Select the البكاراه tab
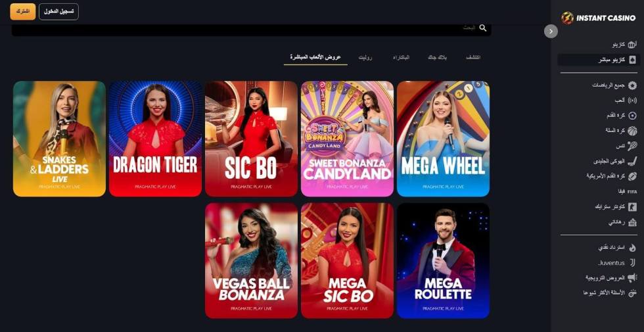The width and height of the screenshot is (644, 332). pyautogui.click(x=401, y=58)
